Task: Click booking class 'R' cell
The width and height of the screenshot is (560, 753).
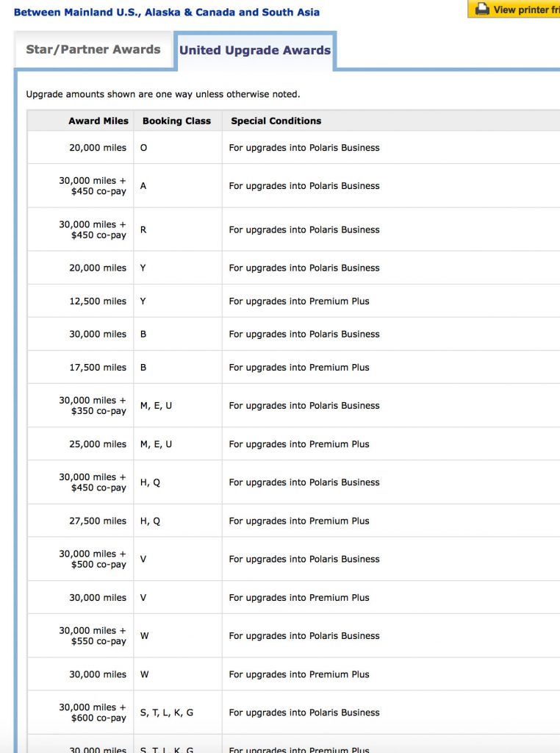Action: tap(143, 229)
